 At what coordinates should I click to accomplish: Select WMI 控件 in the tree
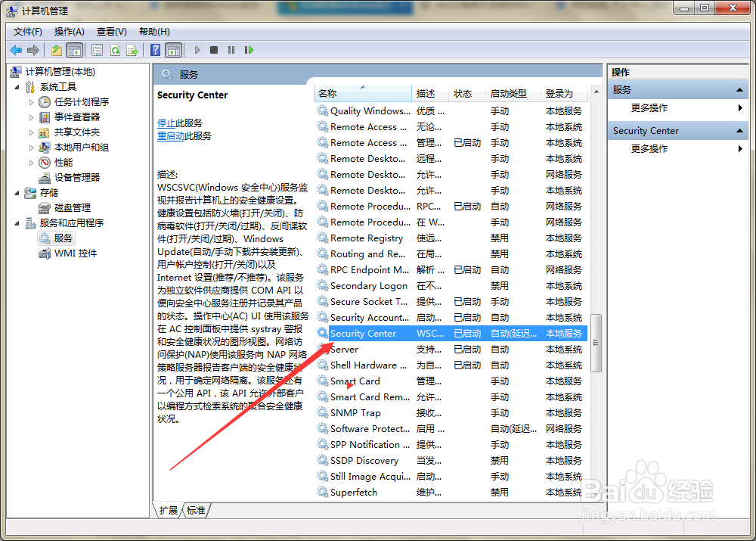pos(75,253)
